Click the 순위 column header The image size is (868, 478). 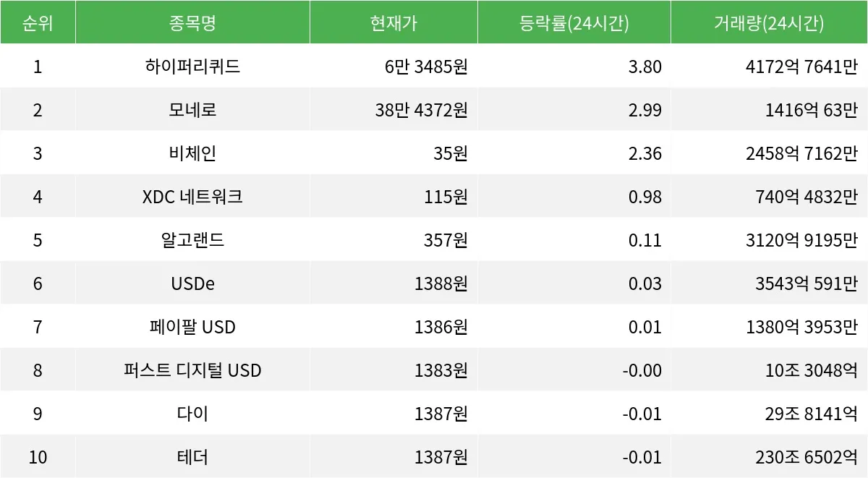pos(38,23)
